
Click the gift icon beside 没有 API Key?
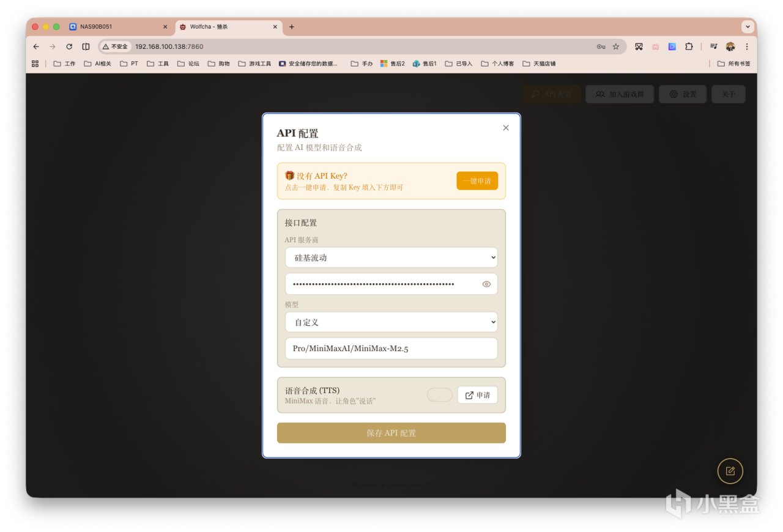290,175
